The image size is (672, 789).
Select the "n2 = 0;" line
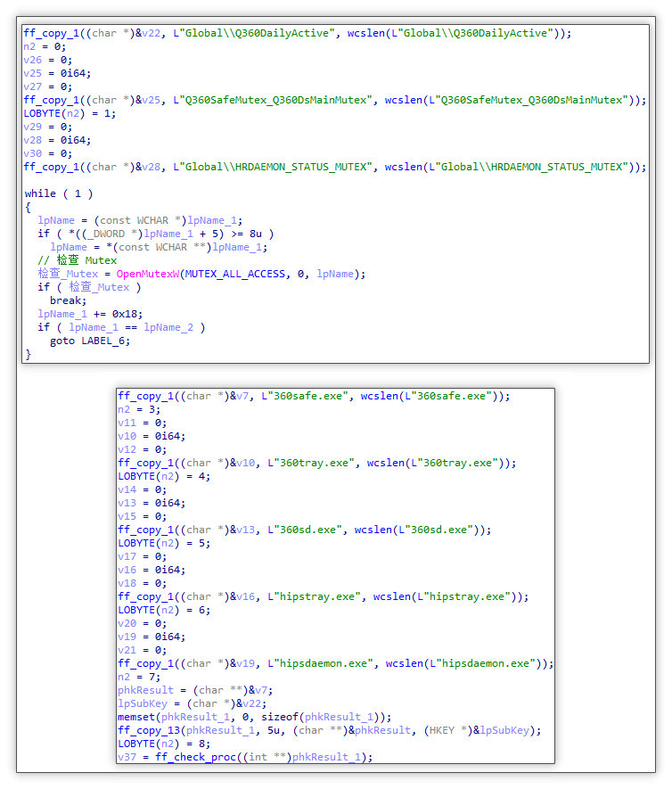tap(45, 46)
